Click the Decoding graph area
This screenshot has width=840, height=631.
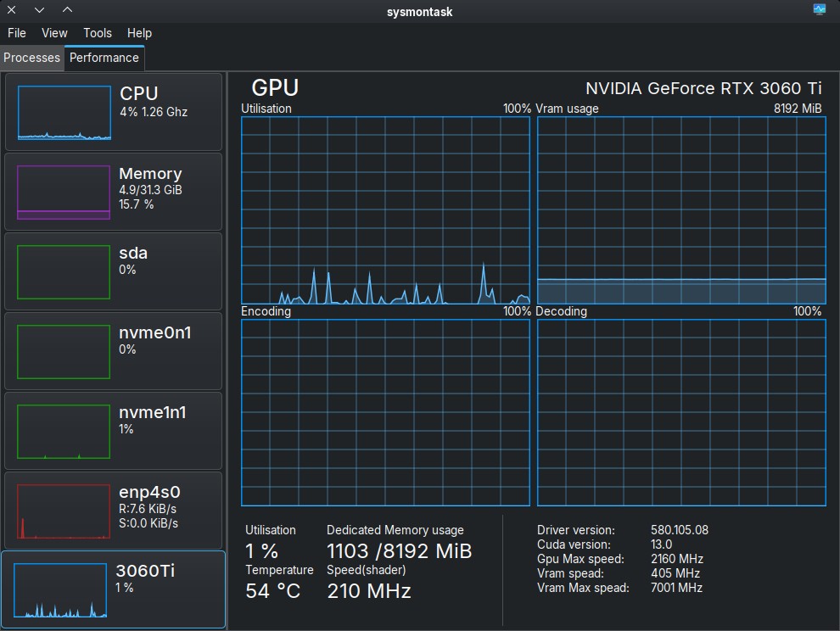click(681, 412)
